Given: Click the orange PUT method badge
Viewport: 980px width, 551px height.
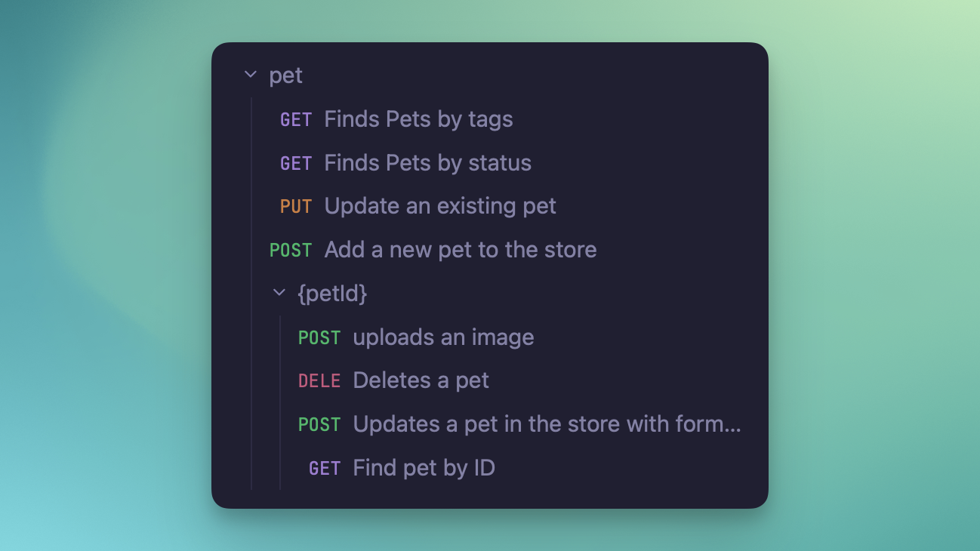Looking at the screenshot, I should pos(296,205).
